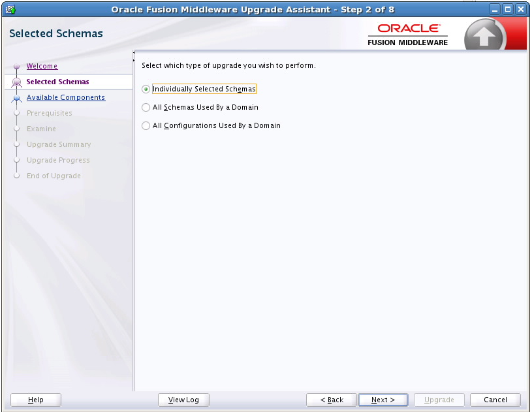
Task: Cancel the upgrade assistant
Action: (495, 400)
